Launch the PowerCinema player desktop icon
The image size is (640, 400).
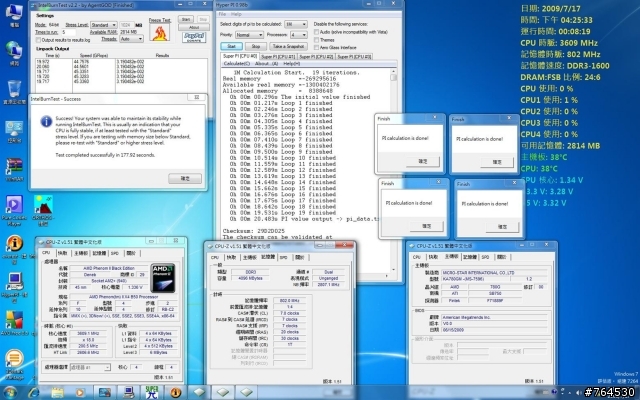click(x=14, y=210)
